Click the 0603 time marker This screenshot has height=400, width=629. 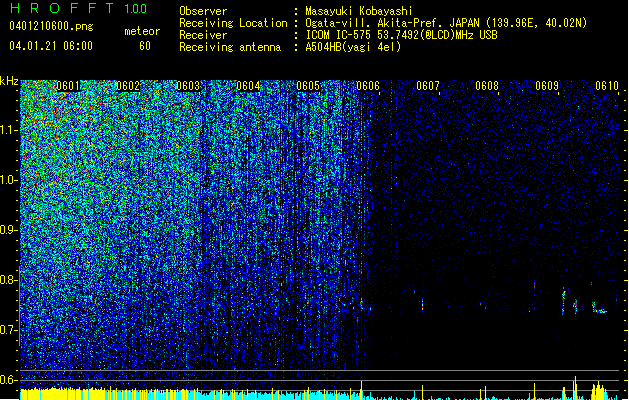[x=188, y=86]
